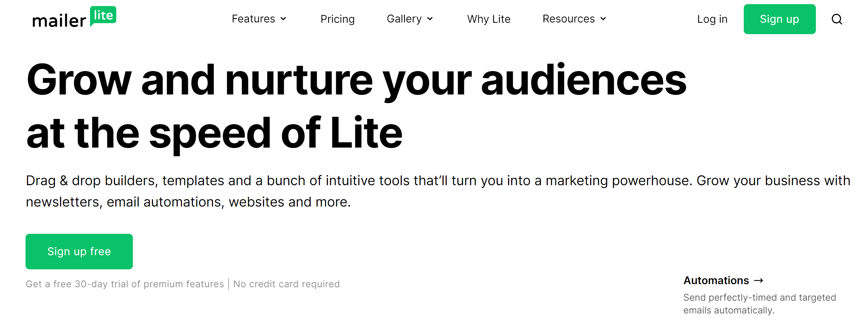
Task: Click the arrow next to Automations
Action: pos(759,280)
